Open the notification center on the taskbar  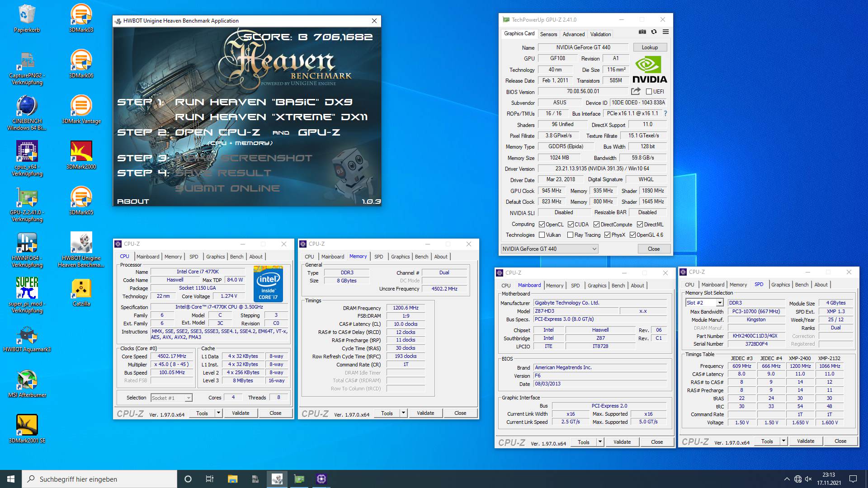tap(853, 479)
